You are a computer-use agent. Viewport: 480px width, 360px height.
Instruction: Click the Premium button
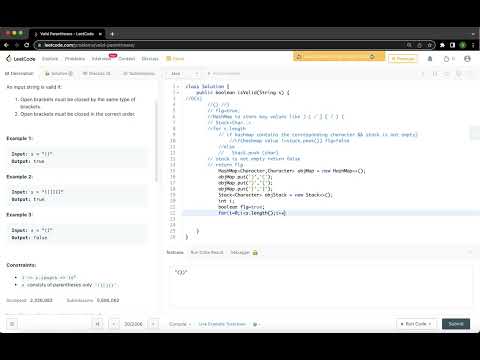(x=403, y=59)
